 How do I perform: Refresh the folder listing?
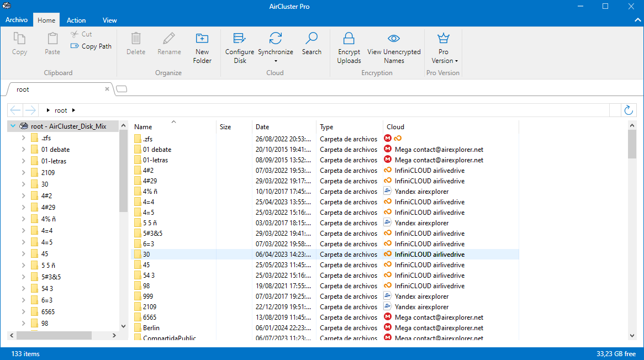(628, 110)
